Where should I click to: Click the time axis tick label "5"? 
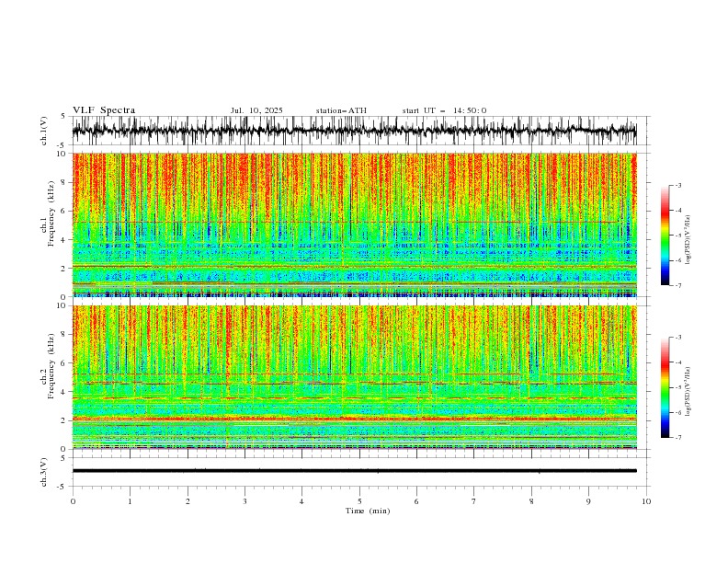pos(359,501)
